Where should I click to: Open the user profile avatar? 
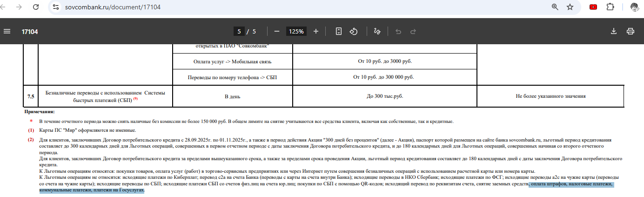click(x=634, y=7)
